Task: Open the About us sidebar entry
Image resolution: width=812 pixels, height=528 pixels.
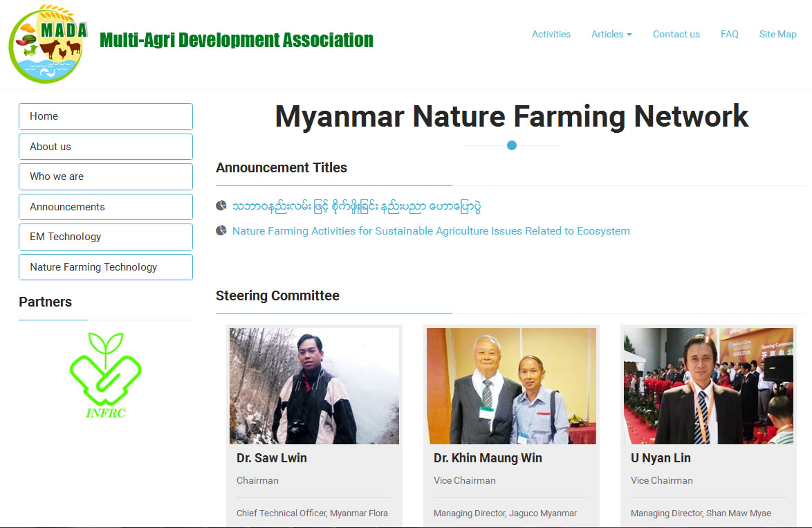Action: [105, 146]
